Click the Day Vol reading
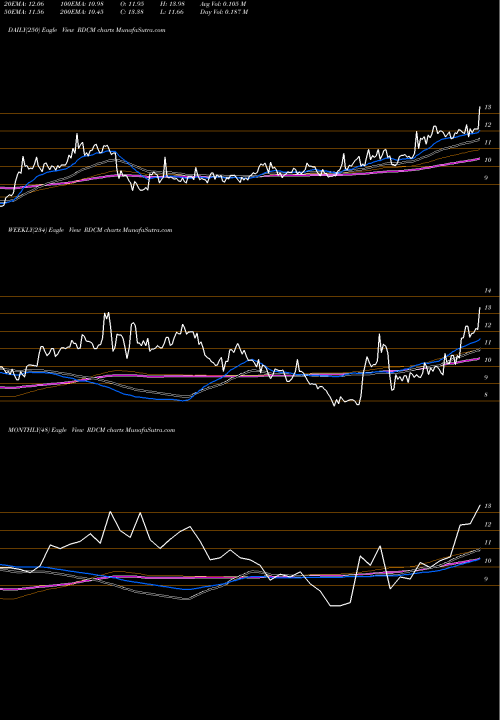Image resolution: width=500 pixels, height=720 pixels. pos(224,12)
